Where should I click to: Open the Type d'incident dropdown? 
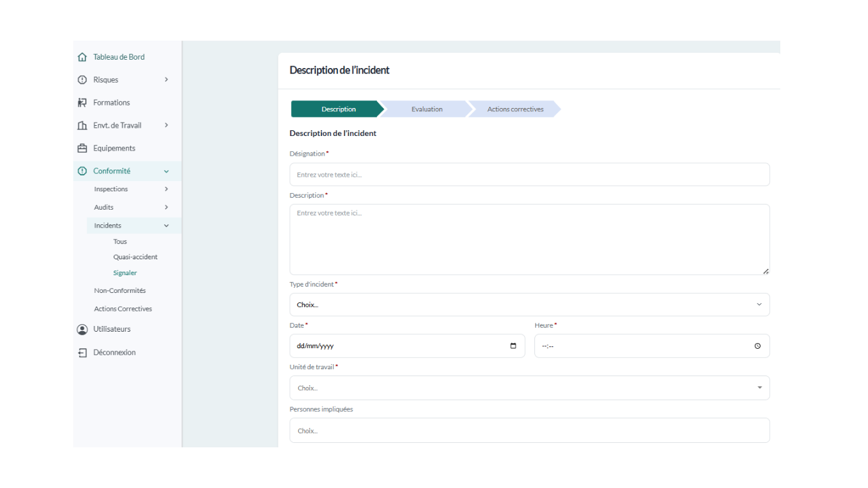(x=529, y=305)
